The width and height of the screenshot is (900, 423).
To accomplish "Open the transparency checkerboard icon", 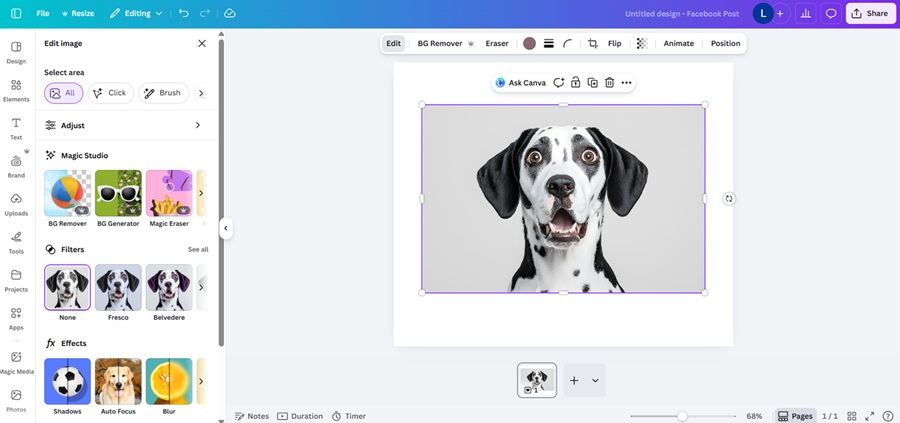I will pyautogui.click(x=642, y=44).
